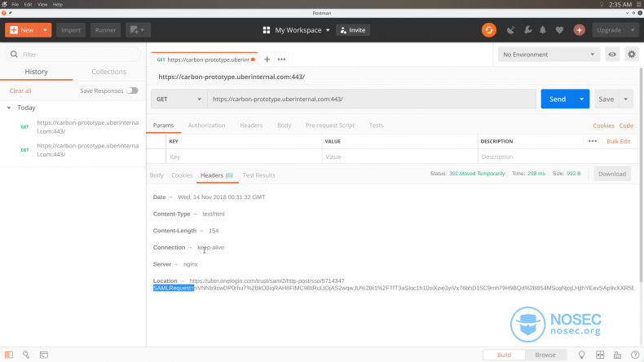Open params table column options ellipsis

593,141
